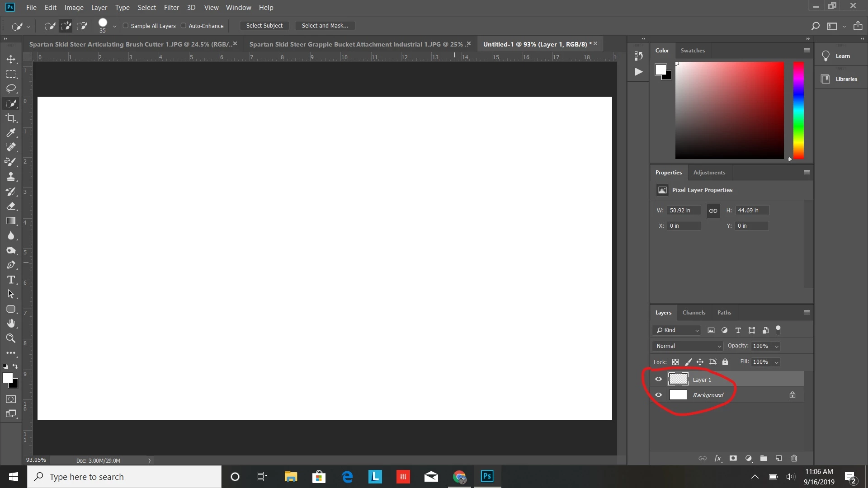Image resolution: width=868 pixels, height=488 pixels.
Task: Switch to the Channels tab
Action: point(693,313)
